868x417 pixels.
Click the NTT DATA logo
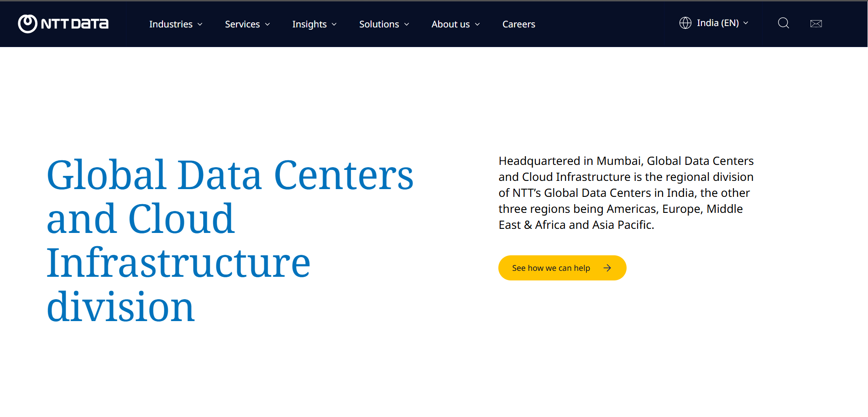click(x=63, y=24)
